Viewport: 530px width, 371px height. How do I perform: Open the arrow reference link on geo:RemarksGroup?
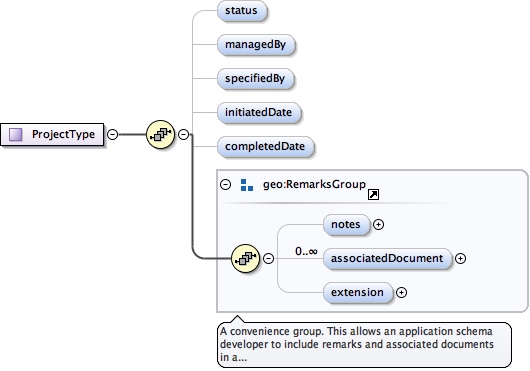373,194
